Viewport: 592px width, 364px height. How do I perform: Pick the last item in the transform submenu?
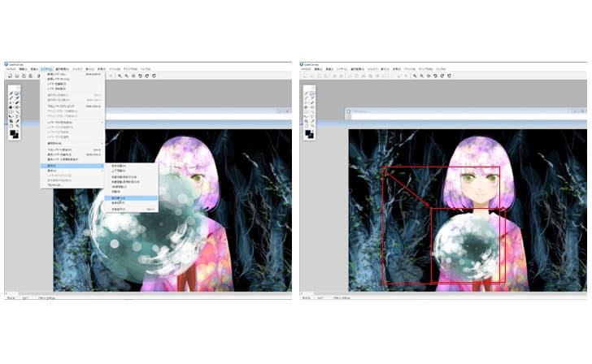(132, 209)
